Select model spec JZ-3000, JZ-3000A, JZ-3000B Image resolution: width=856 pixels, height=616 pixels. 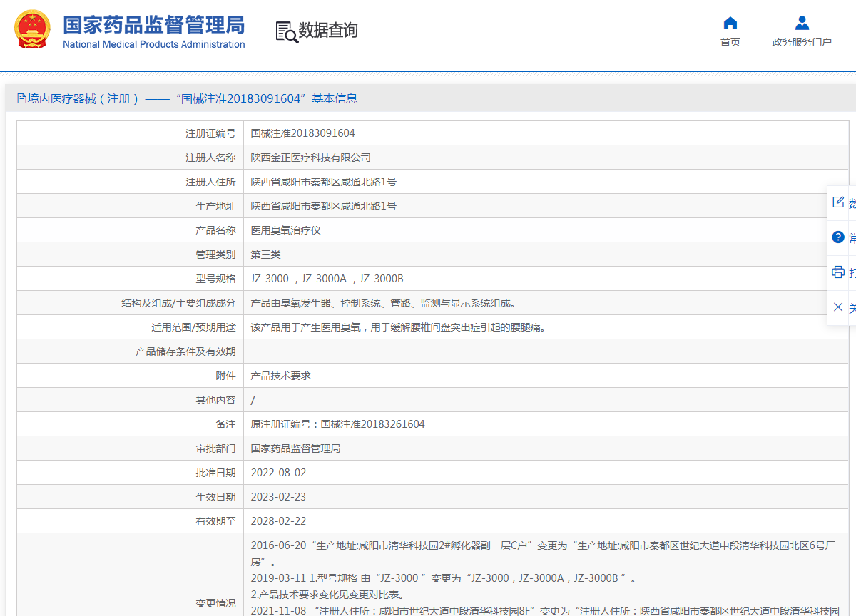(x=327, y=279)
